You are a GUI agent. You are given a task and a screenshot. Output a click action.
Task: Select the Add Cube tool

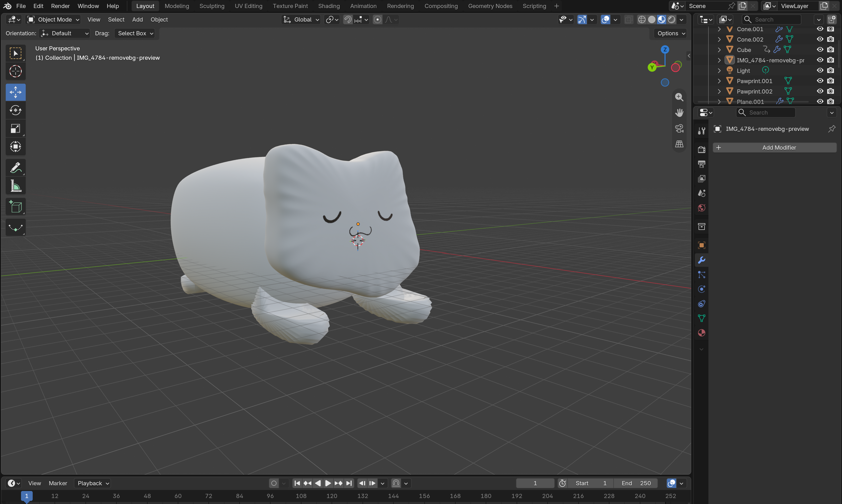click(16, 207)
